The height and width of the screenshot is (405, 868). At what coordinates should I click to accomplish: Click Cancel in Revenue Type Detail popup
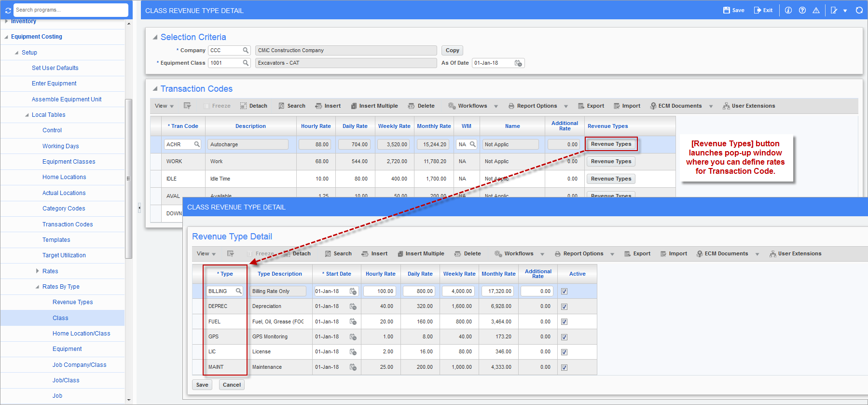[x=232, y=385]
